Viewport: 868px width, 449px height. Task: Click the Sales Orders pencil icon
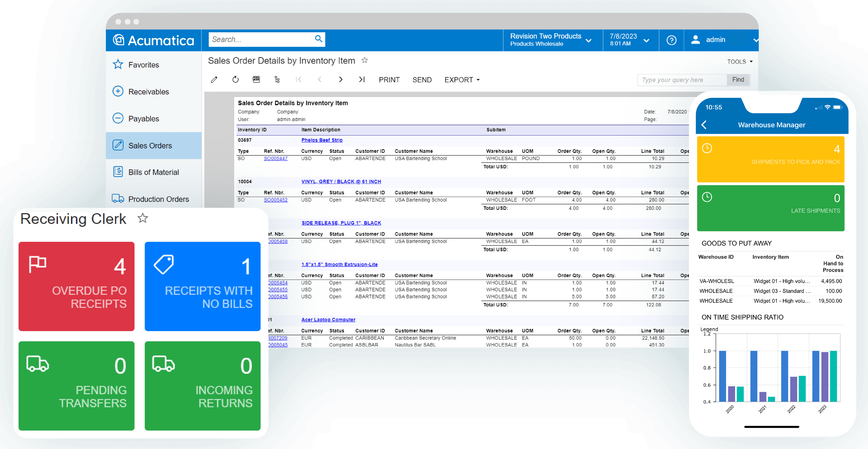coord(118,145)
